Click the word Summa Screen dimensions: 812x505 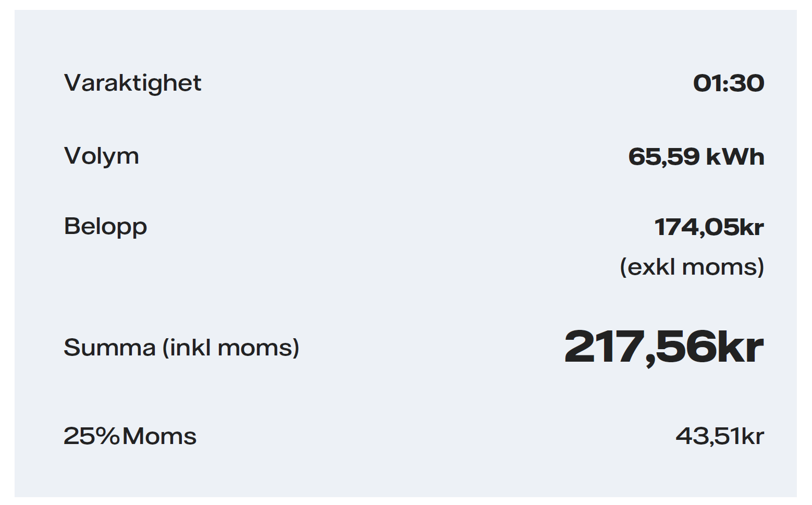click(110, 348)
